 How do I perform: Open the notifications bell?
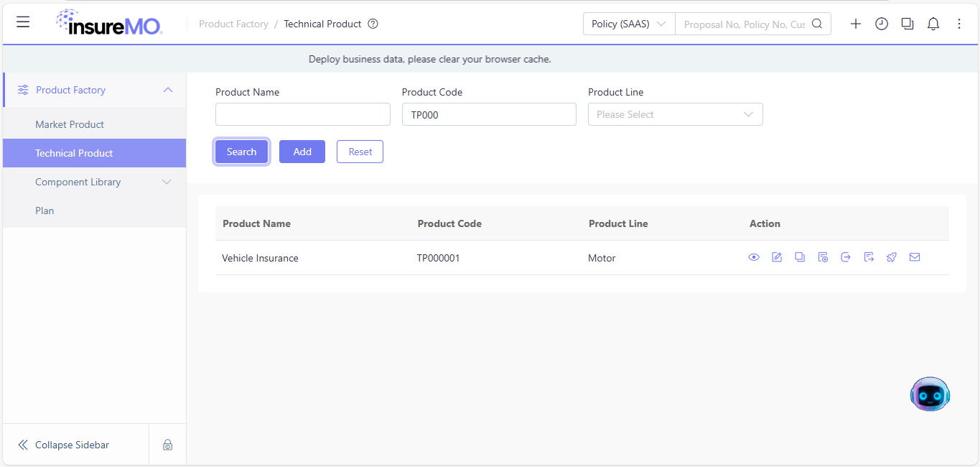coord(933,24)
